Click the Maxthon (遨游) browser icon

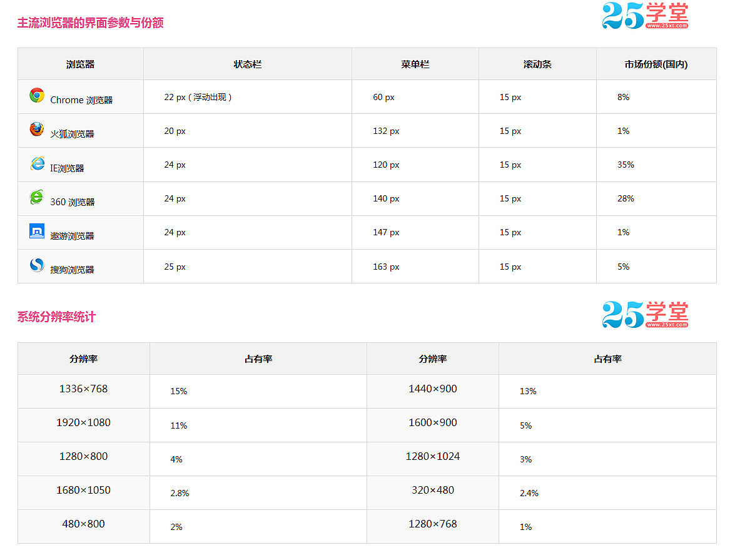(37, 232)
